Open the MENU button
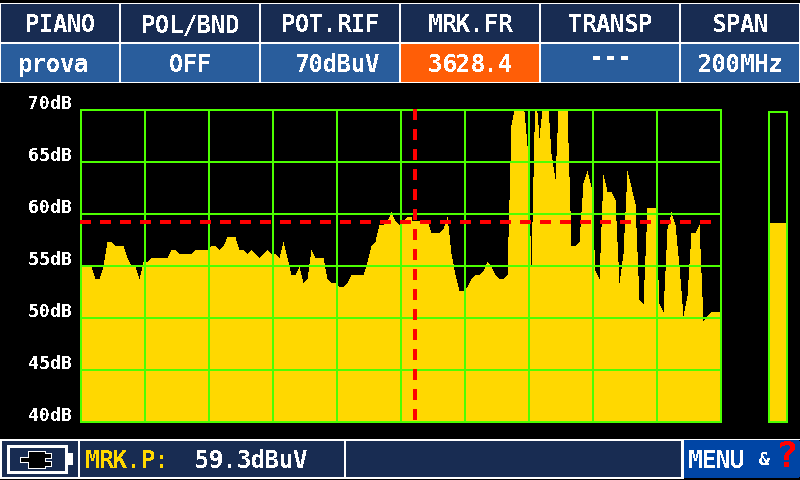The width and height of the screenshot is (800, 480). click(x=715, y=460)
